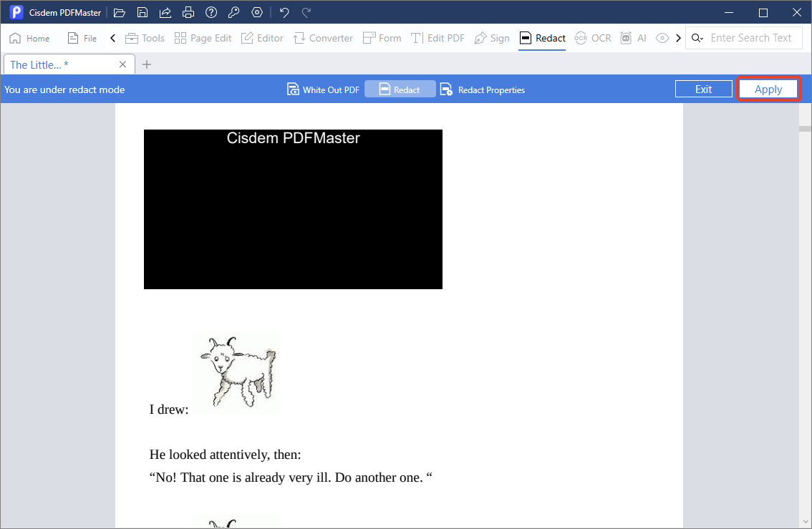Select the Edit PDF tab
812x529 pixels.
(x=438, y=39)
